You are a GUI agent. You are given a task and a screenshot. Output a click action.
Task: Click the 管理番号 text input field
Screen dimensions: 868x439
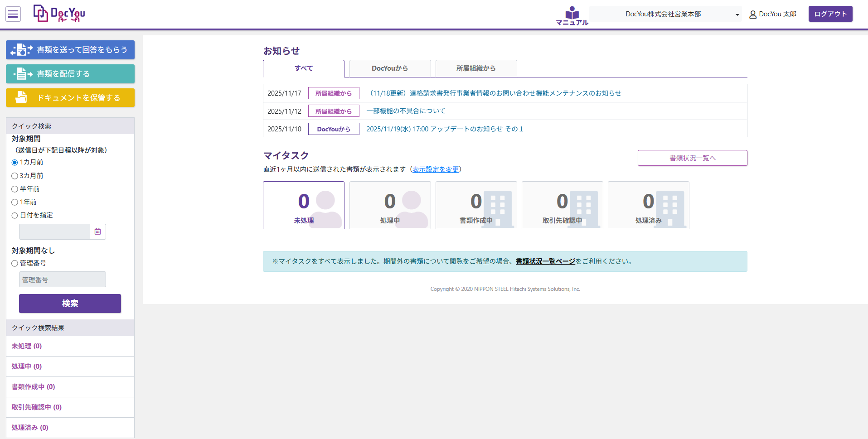click(x=63, y=280)
